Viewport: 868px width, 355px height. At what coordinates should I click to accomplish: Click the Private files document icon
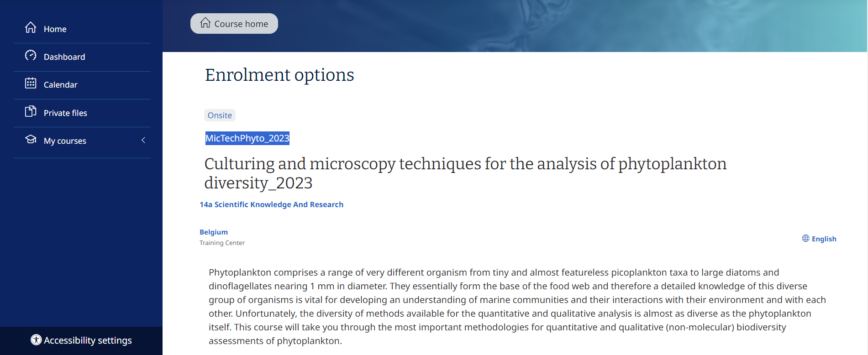point(31,111)
